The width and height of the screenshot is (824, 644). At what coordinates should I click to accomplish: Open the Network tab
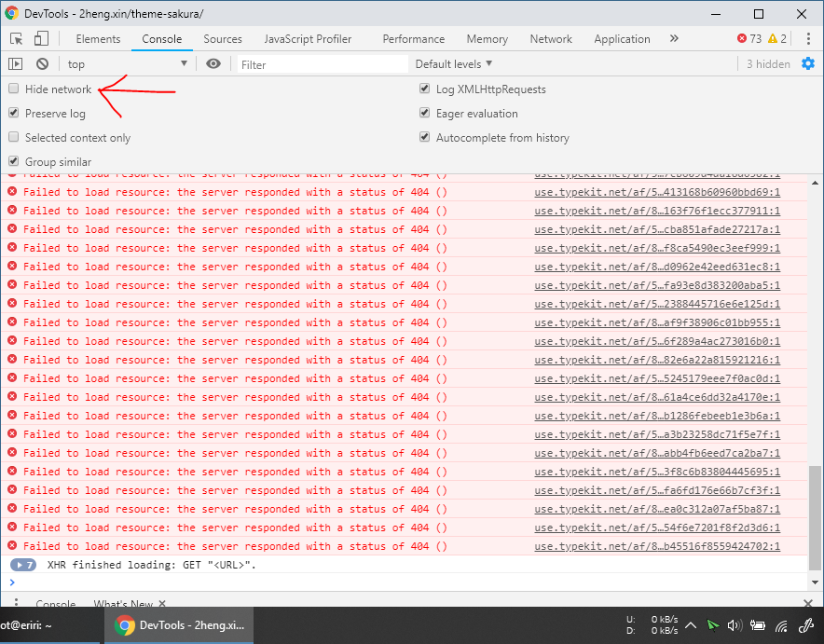[x=551, y=39]
